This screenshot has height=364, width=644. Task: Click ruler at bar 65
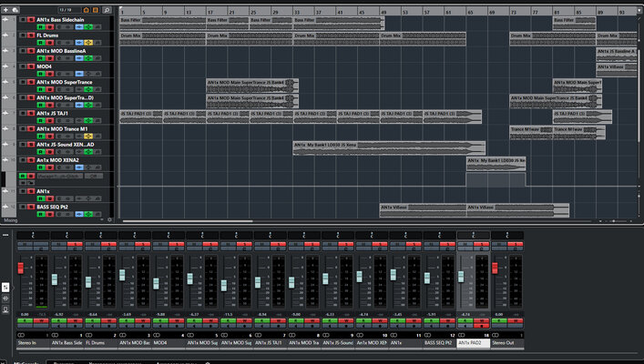pyautogui.click(x=470, y=12)
